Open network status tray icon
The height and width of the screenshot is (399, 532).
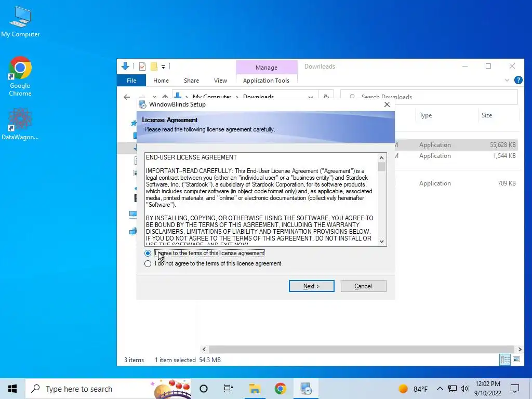click(x=453, y=389)
